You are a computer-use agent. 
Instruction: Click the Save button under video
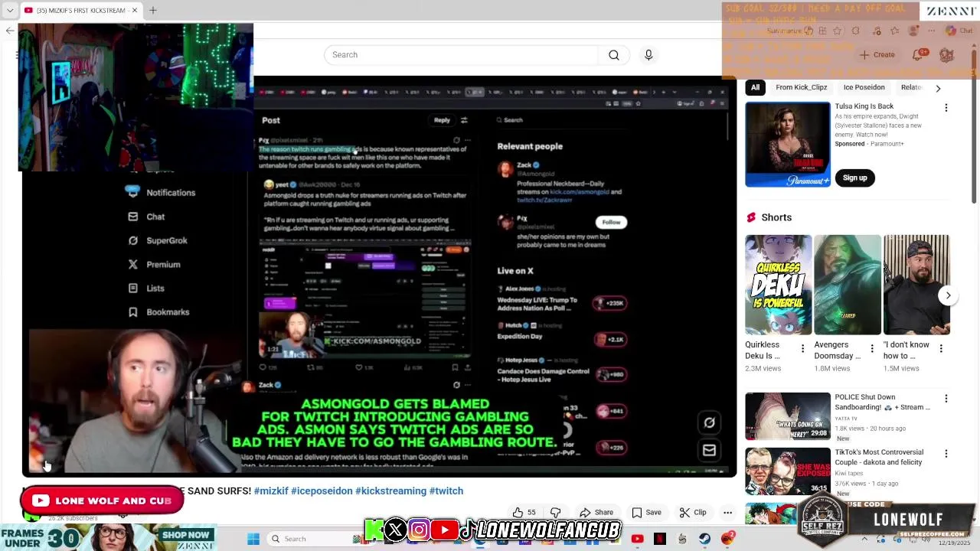point(646,513)
